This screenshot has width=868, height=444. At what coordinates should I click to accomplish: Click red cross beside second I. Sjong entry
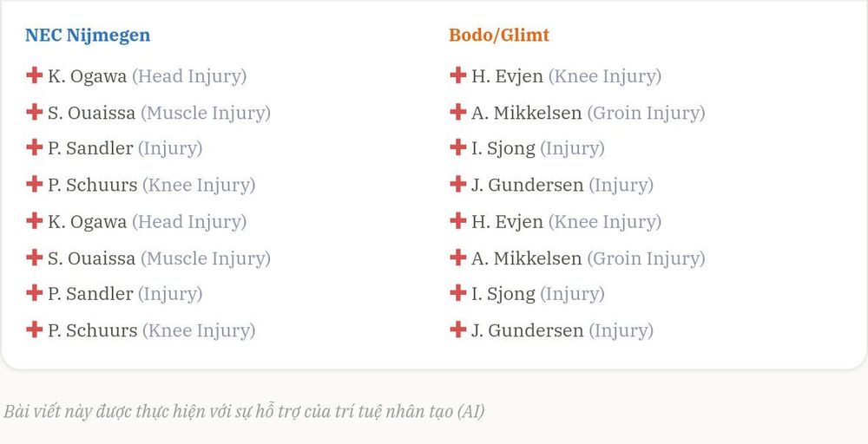(x=457, y=293)
